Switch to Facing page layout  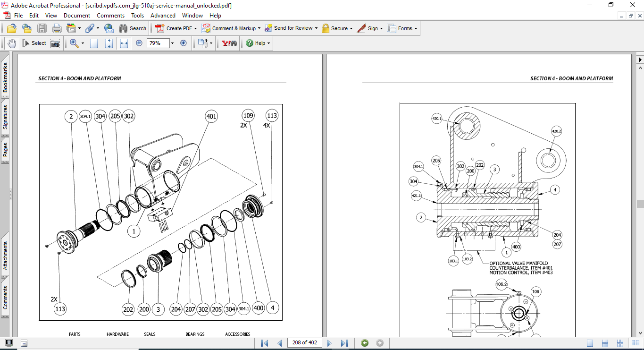click(x=635, y=343)
